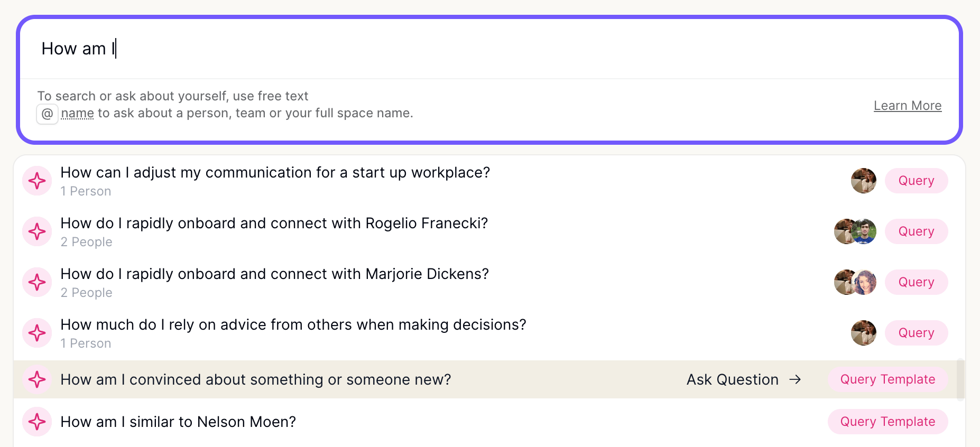980x447 pixels.
Task: Click sparkle icon beside advice from others query
Action: point(37,333)
